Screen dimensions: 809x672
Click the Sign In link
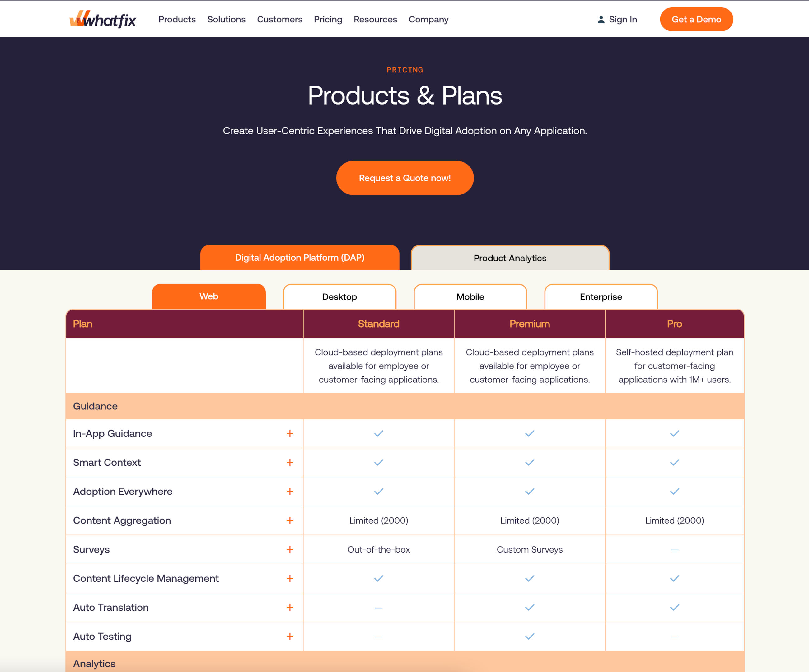(x=616, y=19)
